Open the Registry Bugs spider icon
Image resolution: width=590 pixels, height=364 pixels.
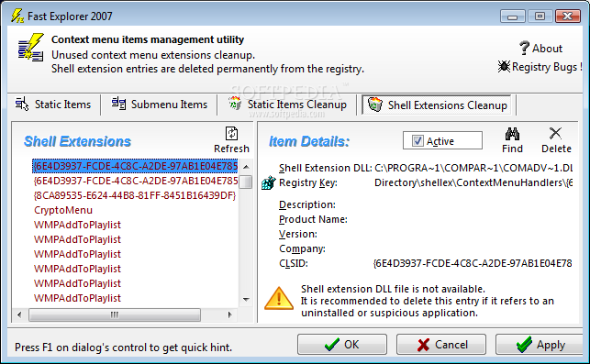[x=504, y=67]
